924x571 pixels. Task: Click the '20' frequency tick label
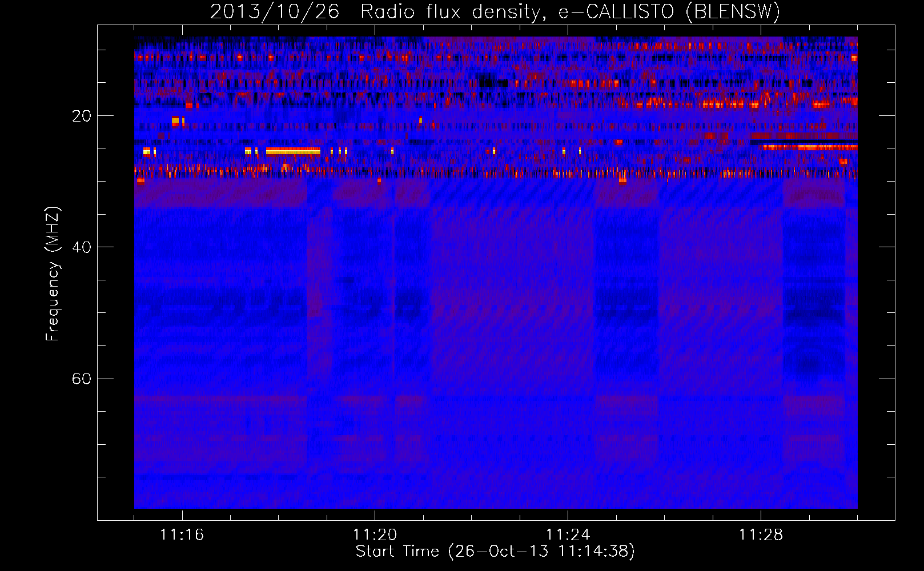81,116
